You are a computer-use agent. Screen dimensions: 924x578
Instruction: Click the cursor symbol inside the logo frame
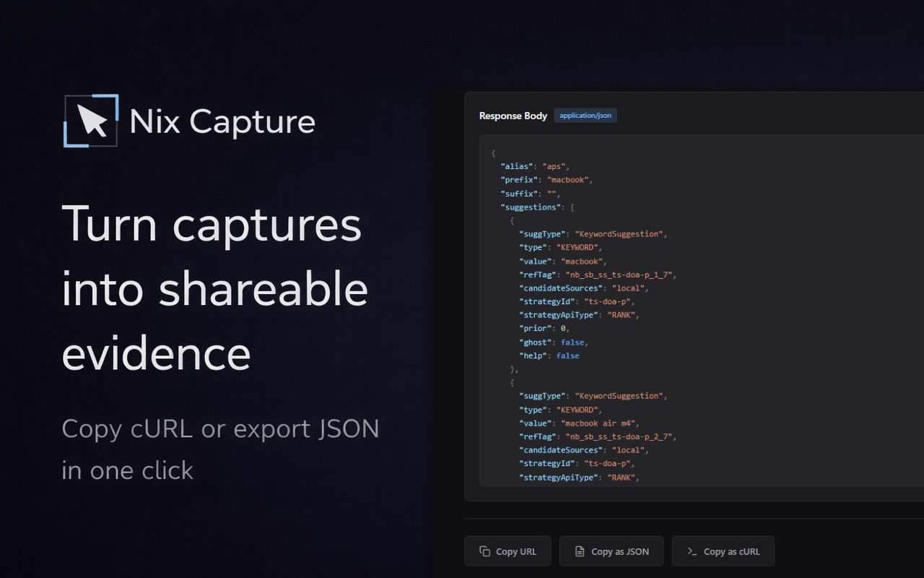click(92, 119)
